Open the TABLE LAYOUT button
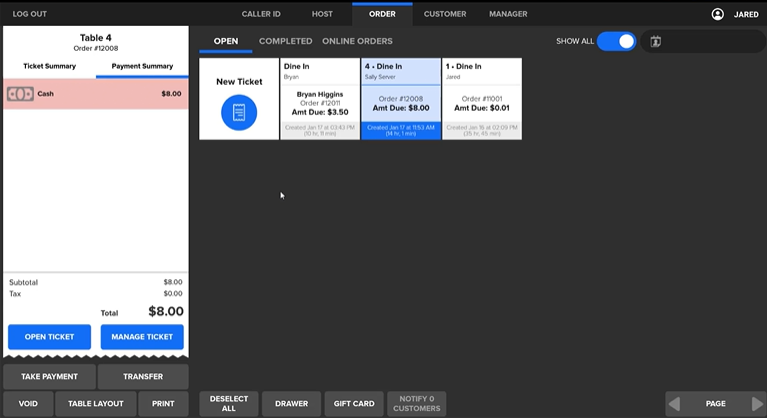 tap(96, 404)
